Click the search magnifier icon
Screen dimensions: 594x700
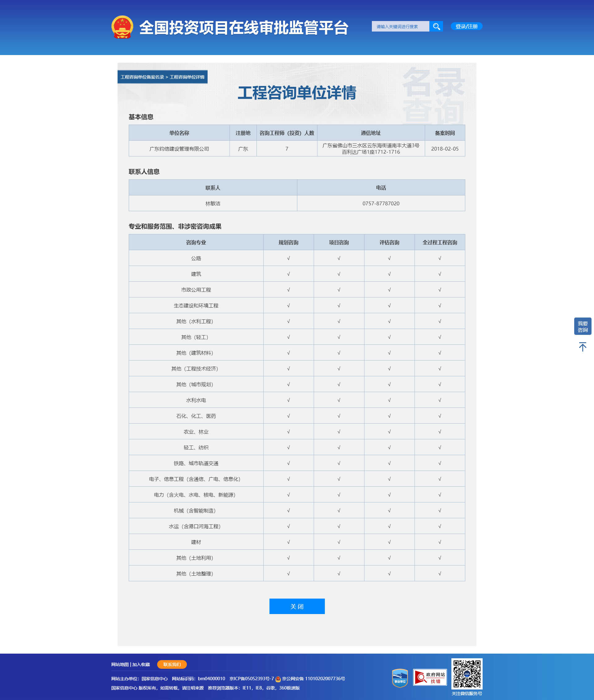[x=436, y=26]
